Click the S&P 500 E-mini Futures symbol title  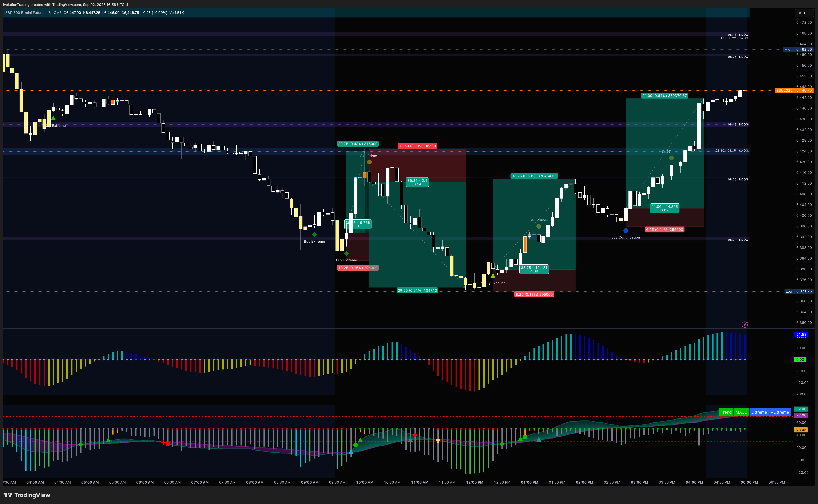click(x=25, y=13)
